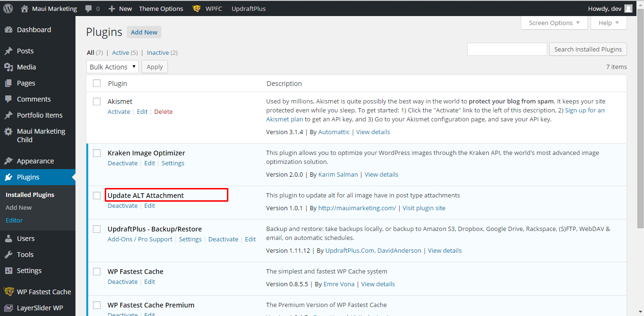The image size is (644, 316).
Task: Expand the Help tab
Action: 609,23
